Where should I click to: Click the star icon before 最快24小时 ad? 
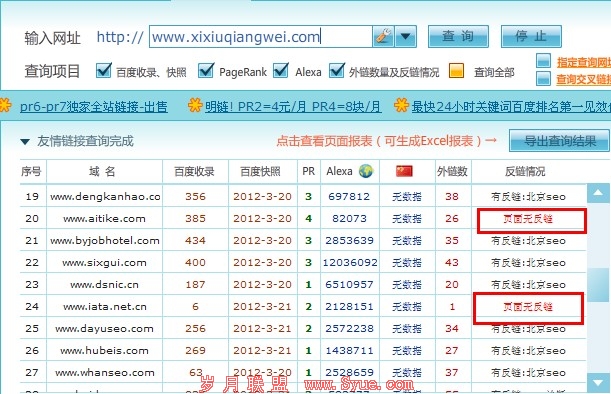[x=401, y=105]
